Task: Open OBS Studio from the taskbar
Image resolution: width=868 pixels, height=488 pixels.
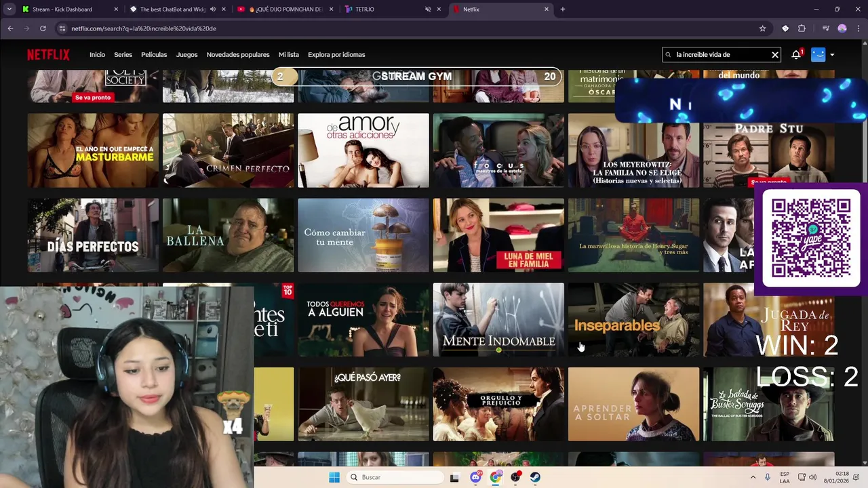Action: (515, 477)
